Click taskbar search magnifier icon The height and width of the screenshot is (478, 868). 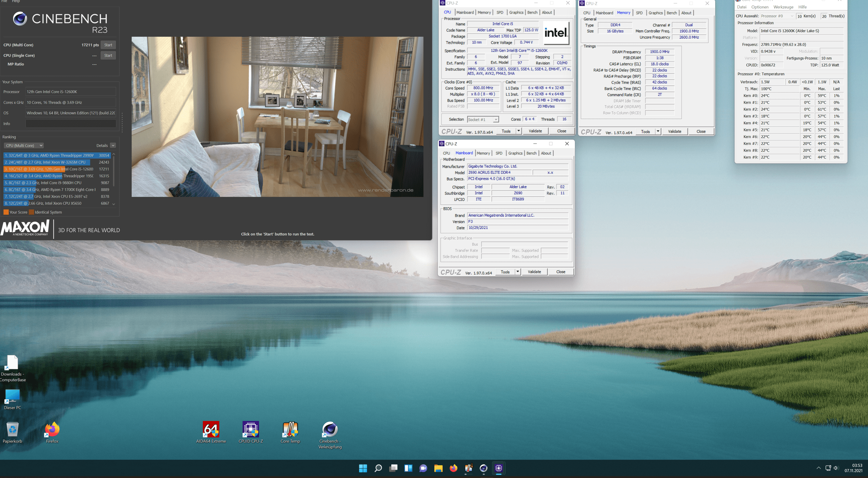(x=378, y=468)
